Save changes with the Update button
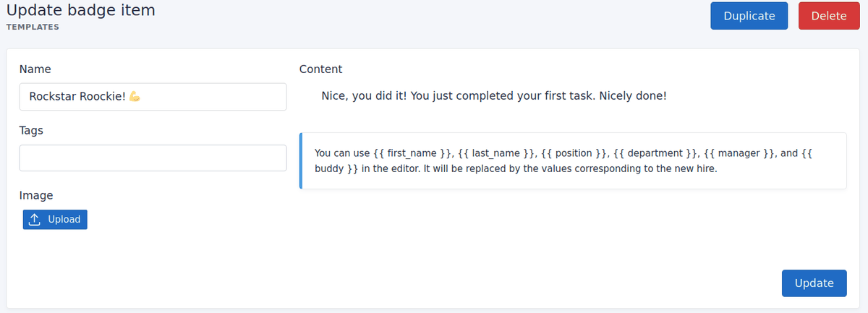 814,283
